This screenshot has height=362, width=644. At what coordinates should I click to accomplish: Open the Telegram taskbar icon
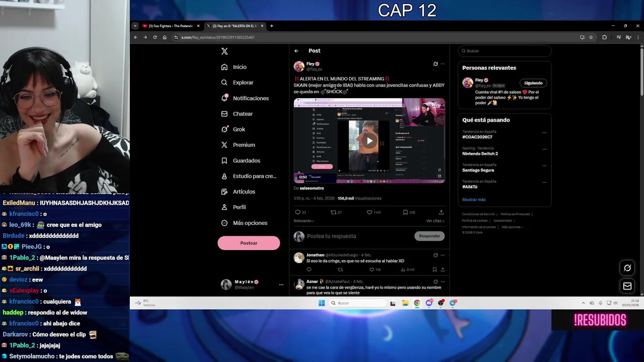coord(453,303)
